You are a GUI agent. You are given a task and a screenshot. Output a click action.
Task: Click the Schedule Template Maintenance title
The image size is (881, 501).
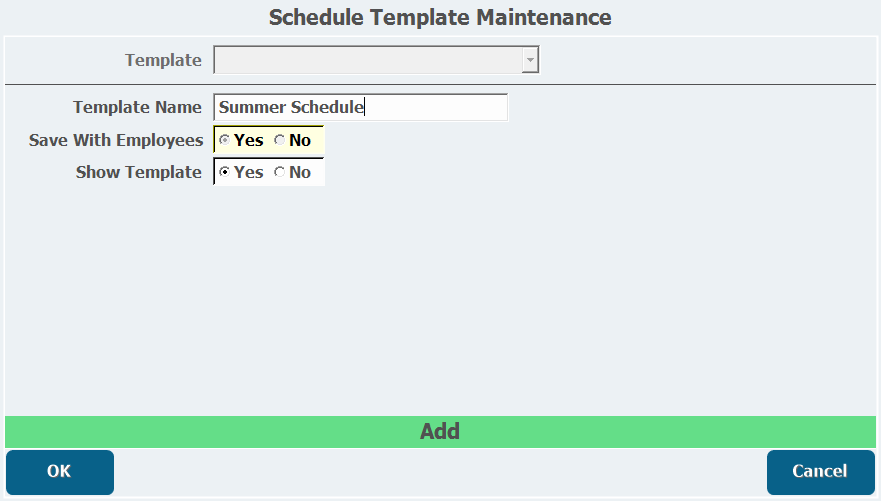pyautogui.click(x=440, y=17)
